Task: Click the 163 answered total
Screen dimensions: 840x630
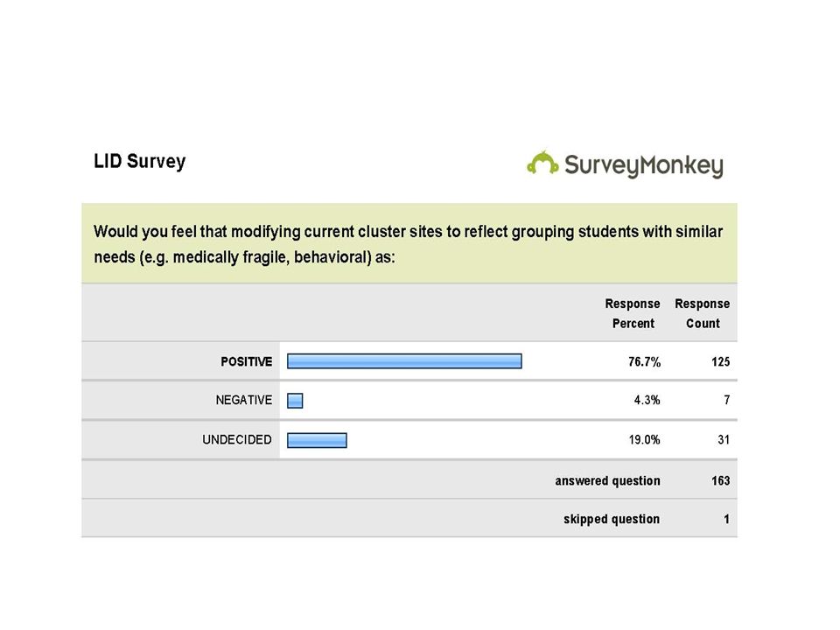Action: tap(720, 480)
